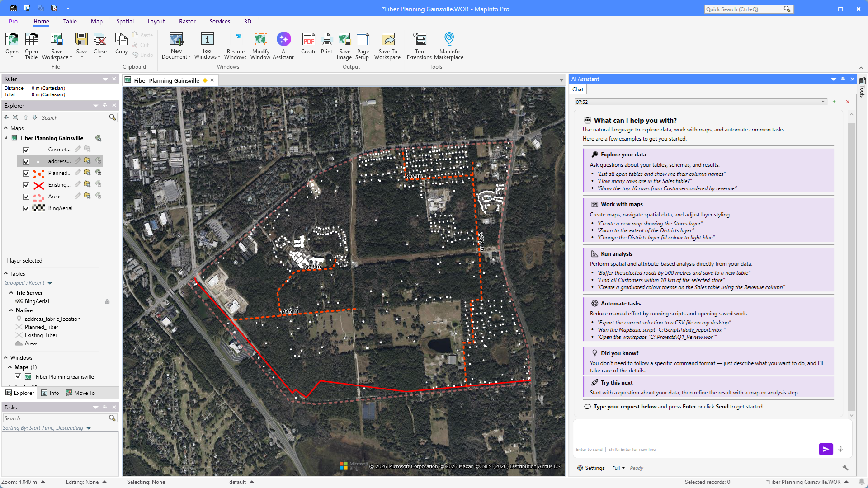Click the add layer plus icon in Explorer
868x488 pixels.
coord(6,117)
